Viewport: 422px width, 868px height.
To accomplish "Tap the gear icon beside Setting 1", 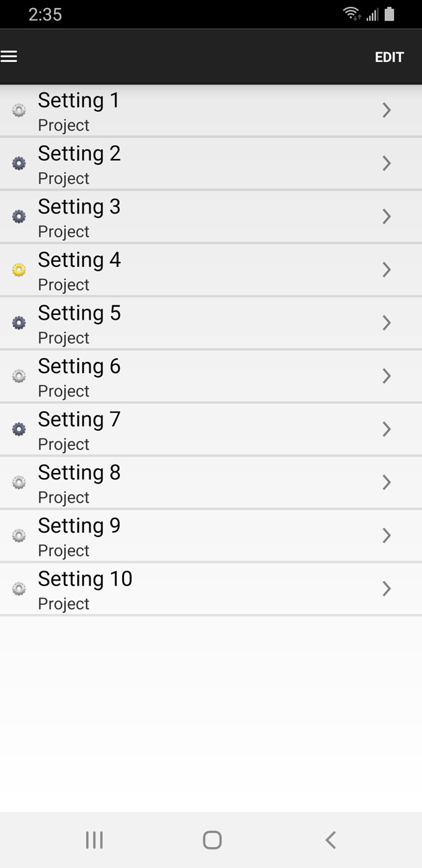I will (19, 109).
